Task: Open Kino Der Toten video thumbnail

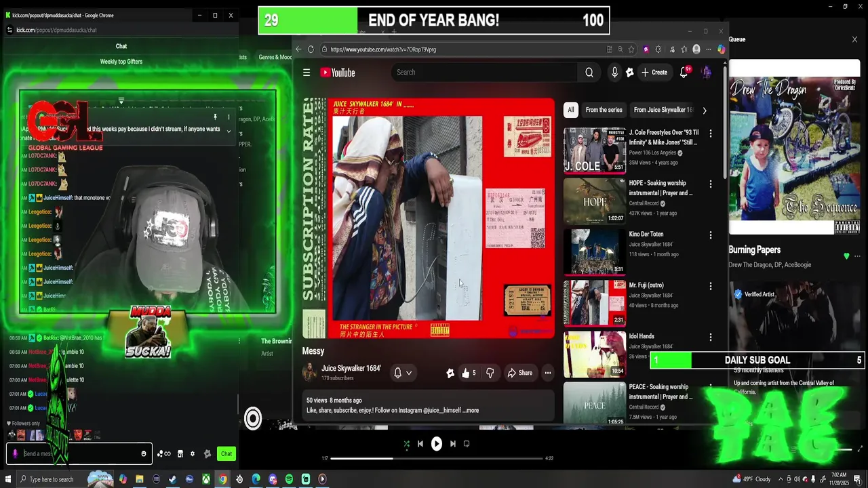Action: point(595,252)
